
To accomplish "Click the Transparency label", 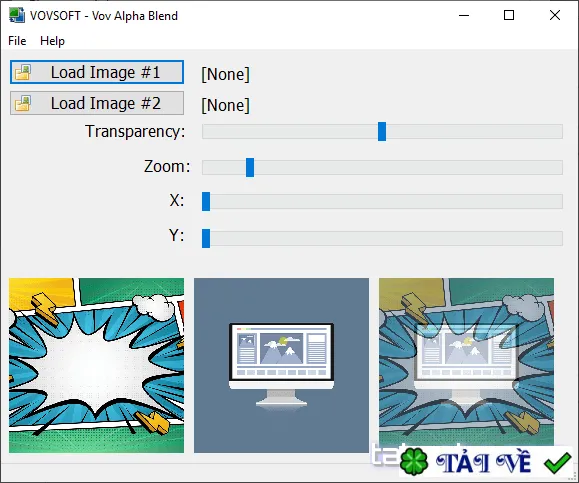I will click(x=135, y=131).
